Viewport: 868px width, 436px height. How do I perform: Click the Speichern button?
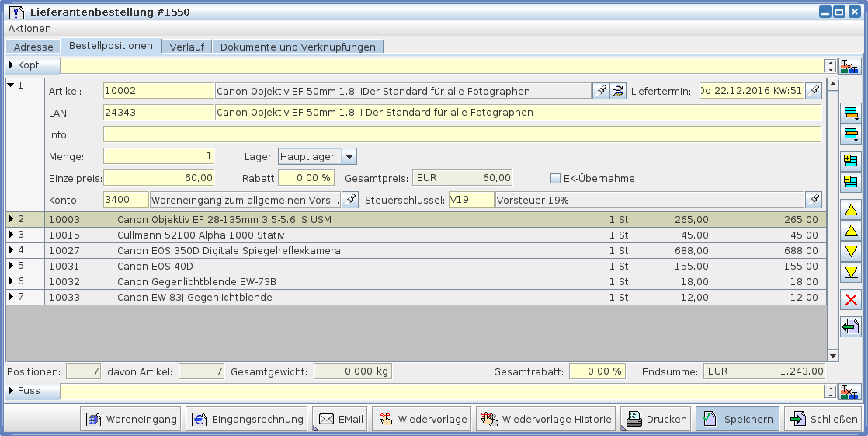[738, 420]
